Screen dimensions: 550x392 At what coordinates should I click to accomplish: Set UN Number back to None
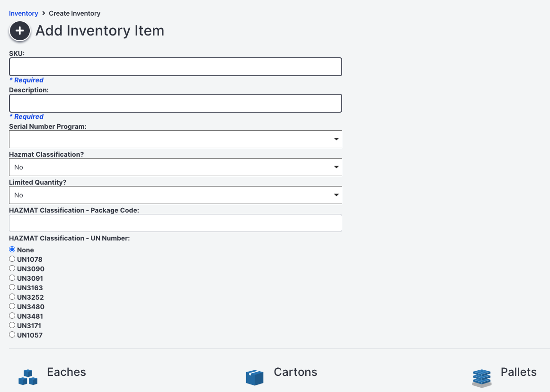(12, 249)
